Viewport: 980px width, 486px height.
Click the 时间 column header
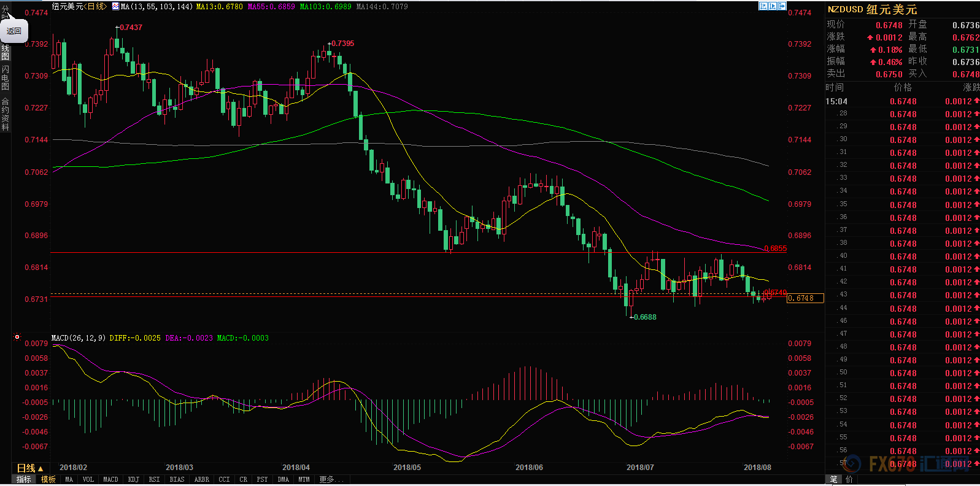[x=835, y=88]
